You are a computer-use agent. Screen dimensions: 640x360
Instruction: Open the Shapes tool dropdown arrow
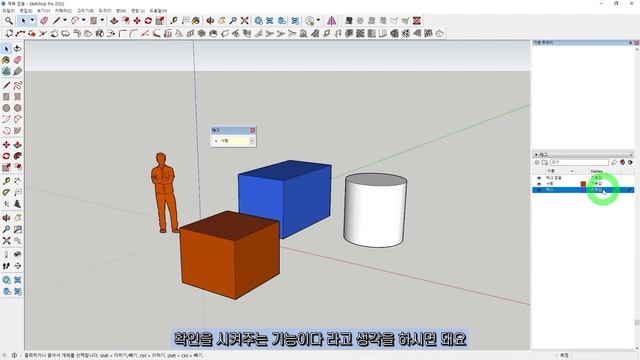tap(102, 20)
